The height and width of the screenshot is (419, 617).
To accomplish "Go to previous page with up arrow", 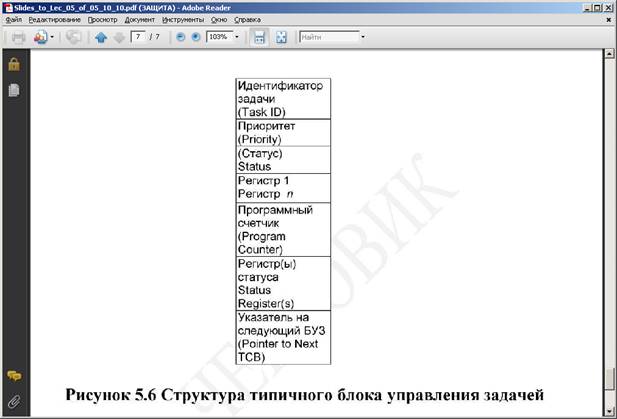I will 101,37.
